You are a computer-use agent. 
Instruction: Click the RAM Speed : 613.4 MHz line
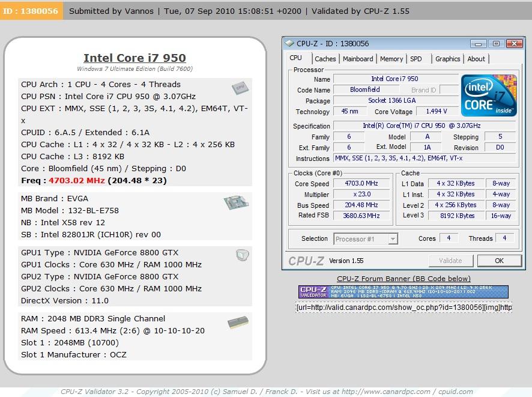113,330
